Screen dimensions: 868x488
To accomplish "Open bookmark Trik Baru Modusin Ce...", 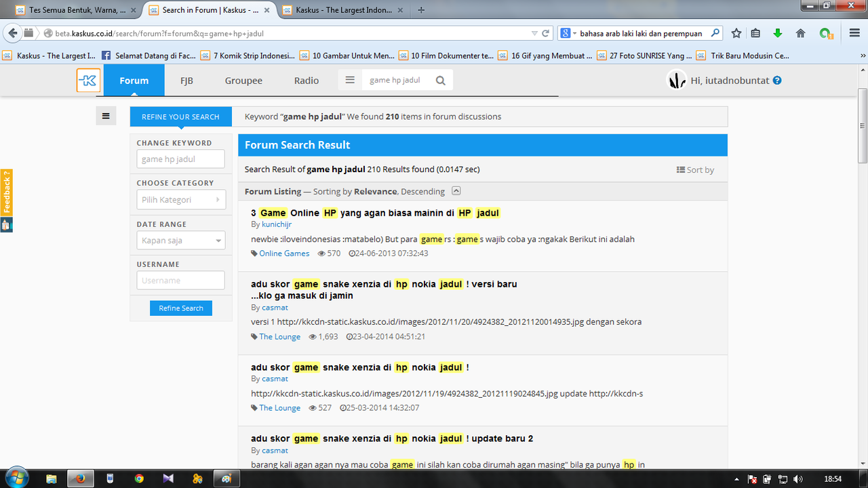I will 743,56.
